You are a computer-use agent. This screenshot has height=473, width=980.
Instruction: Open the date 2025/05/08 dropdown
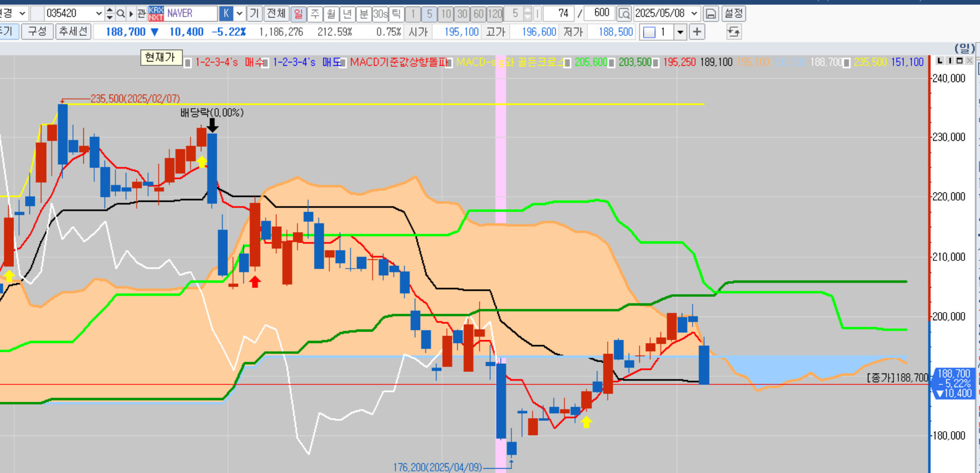(x=694, y=14)
